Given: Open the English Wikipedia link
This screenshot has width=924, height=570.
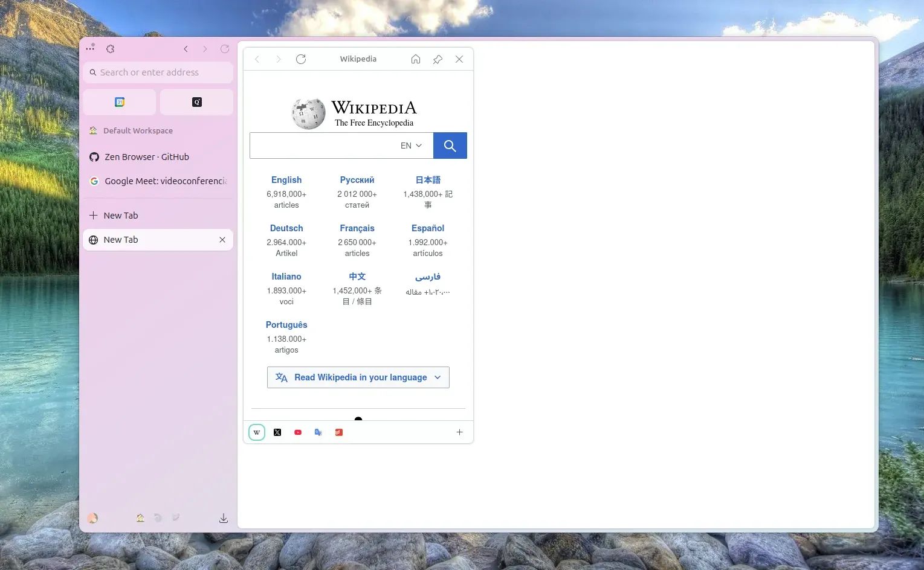Looking at the screenshot, I should pos(286,180).
